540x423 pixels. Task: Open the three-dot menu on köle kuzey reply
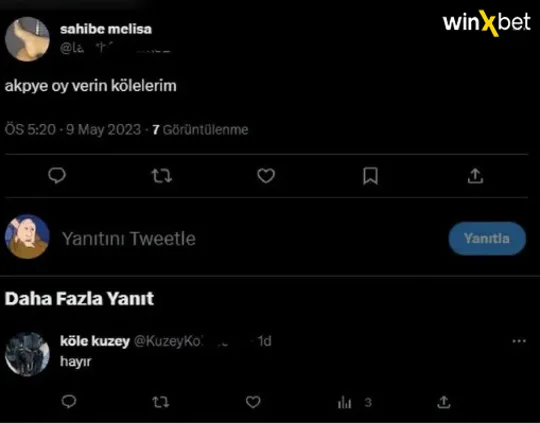point(519,341)
